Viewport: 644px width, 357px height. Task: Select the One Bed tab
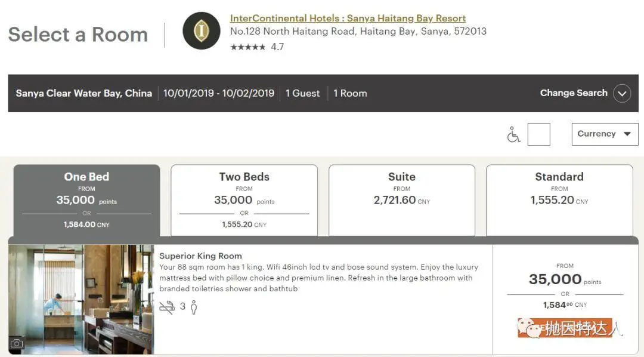pos(86,200)
